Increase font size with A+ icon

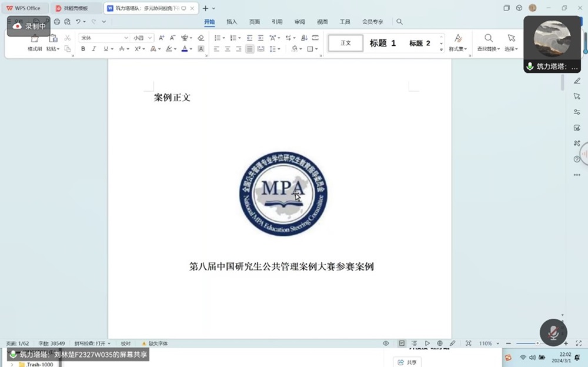click(162, 38)
